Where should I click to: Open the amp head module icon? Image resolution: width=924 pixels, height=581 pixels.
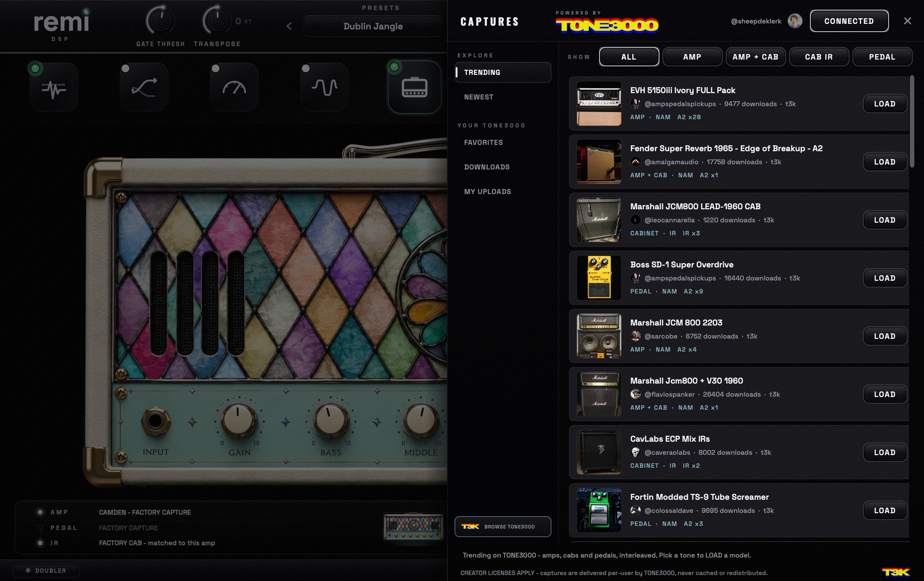[414, 88]
